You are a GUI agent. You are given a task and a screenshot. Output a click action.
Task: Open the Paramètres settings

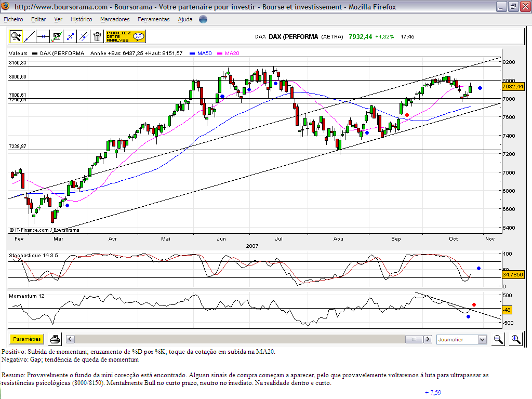(27, 339)
